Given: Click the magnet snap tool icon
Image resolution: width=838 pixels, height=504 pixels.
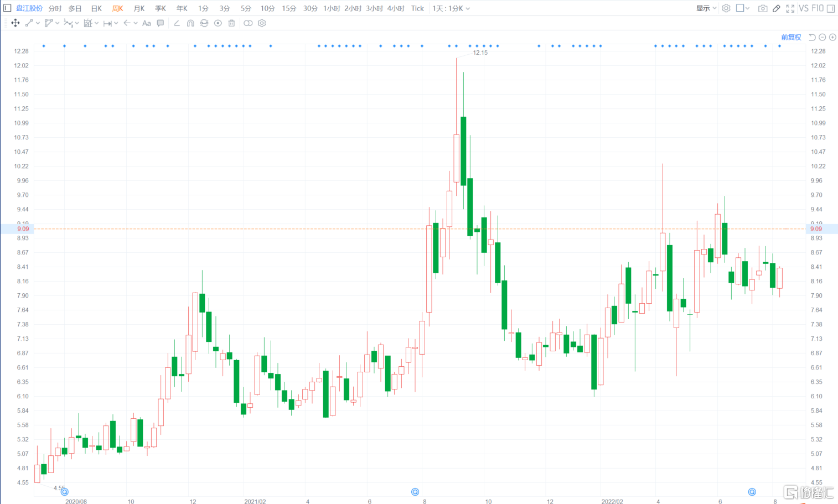Looking at the screenshot, I should (x=190, y=23).
